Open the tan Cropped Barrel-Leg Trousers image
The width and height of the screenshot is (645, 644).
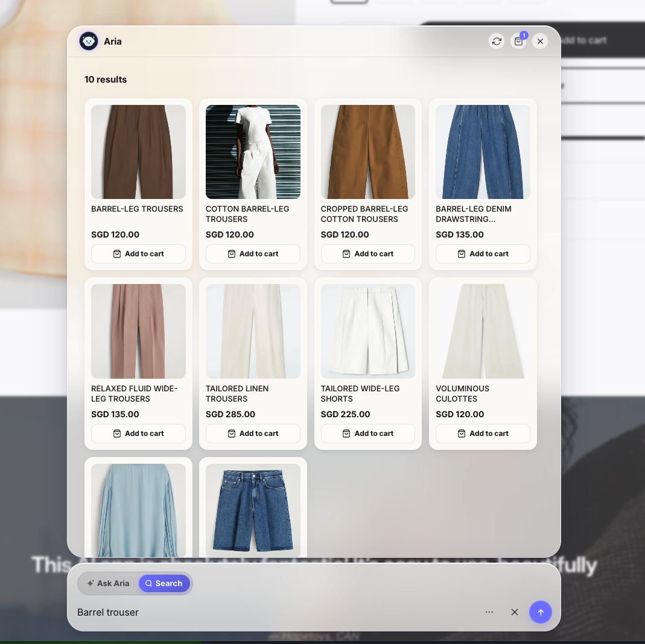pos(367,151)
